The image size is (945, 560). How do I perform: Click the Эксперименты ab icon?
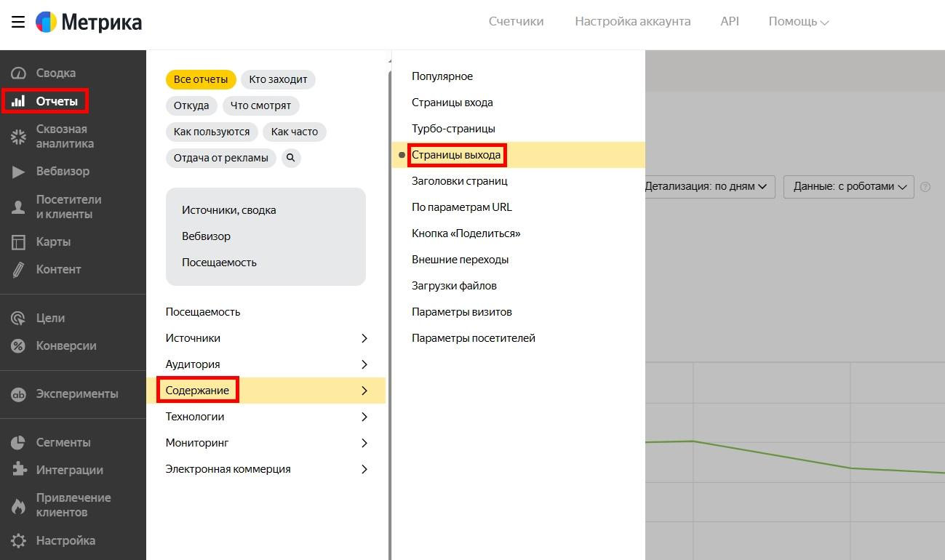coord(19,394)
